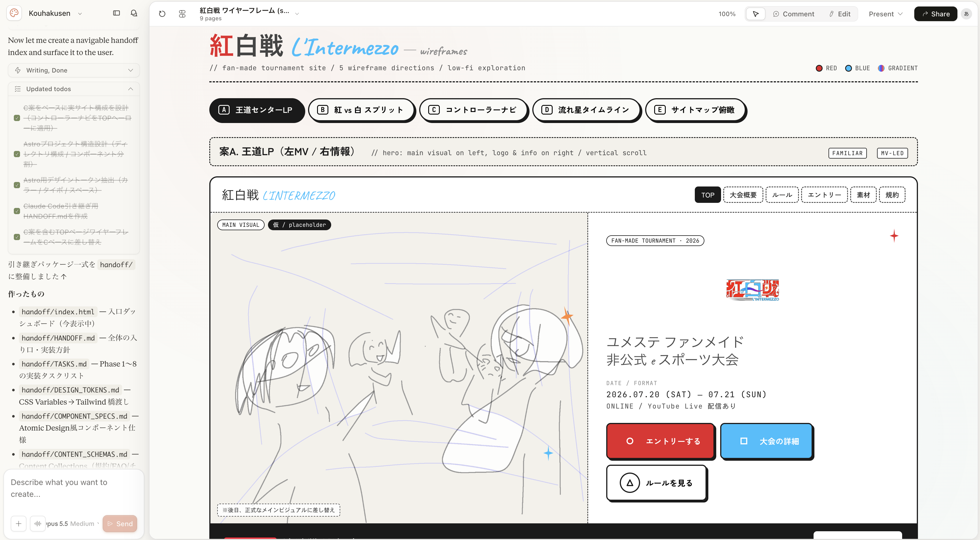
Task: Select the RED color legend dot
Action: 819,69
